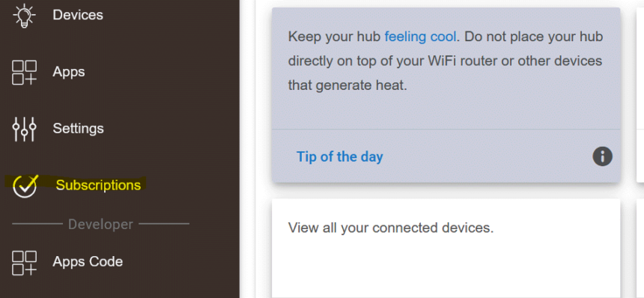Click the hub placement tip text
The image size is (644, 298).
pyautogui.click(x=446, y=61)
